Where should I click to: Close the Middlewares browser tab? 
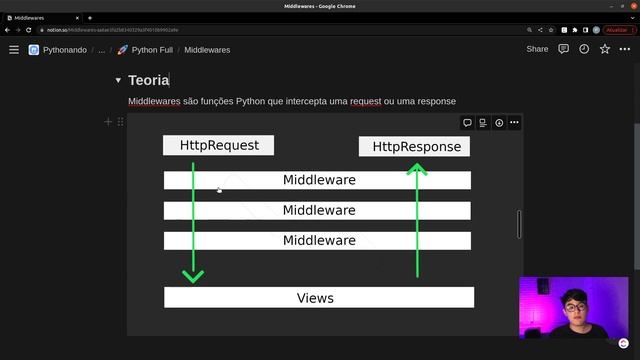tap(77, 18)
